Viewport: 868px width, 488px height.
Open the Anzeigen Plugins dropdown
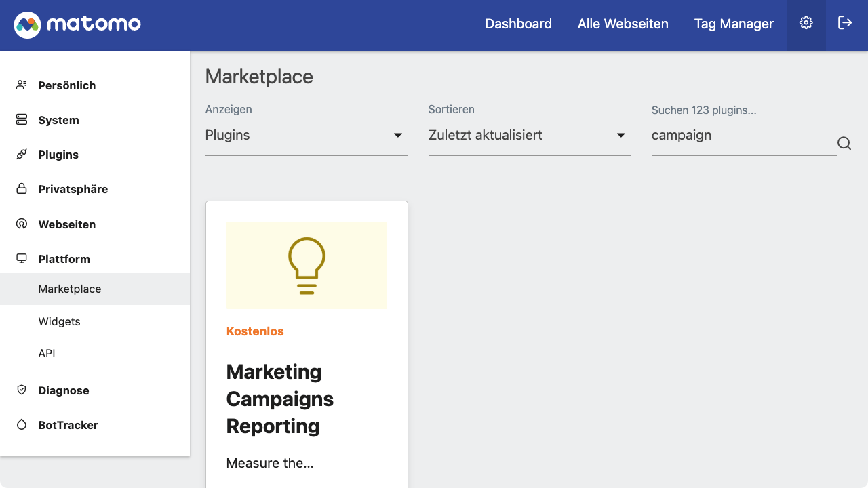tap(307, 136)
